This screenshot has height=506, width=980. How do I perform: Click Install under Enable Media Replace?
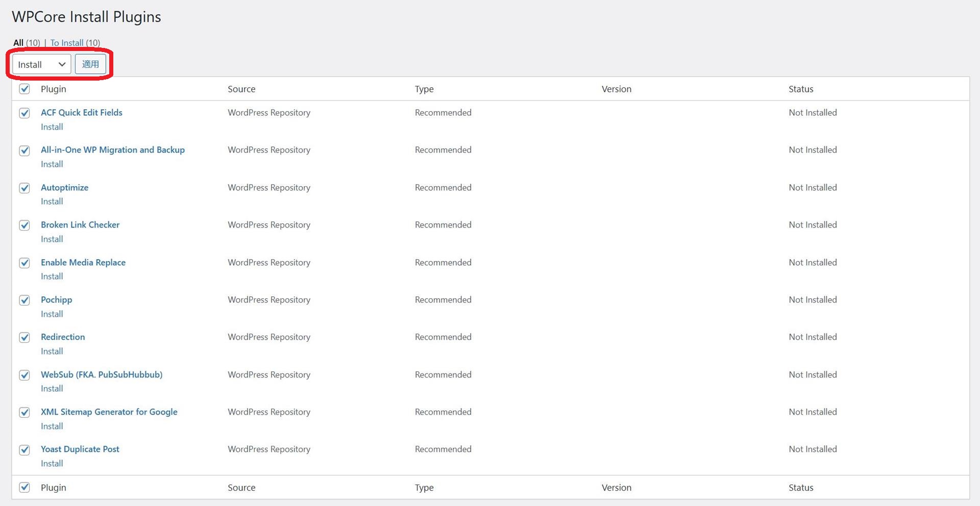point(52,276)
